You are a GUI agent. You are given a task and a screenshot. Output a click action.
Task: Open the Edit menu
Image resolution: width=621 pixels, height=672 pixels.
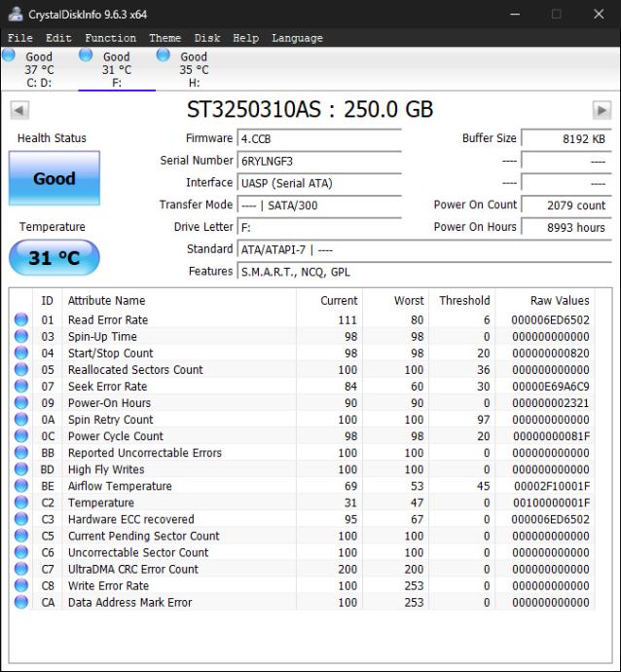(58, 38)
